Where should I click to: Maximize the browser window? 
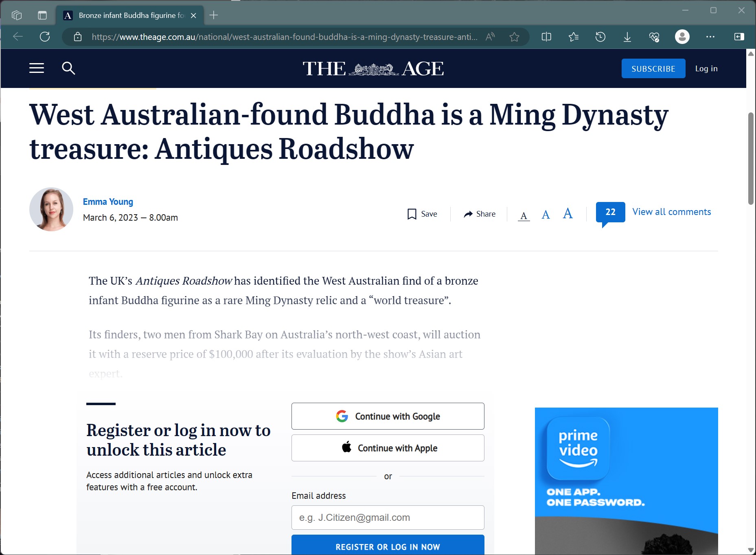pyautogui.click(x=713, y=10)
